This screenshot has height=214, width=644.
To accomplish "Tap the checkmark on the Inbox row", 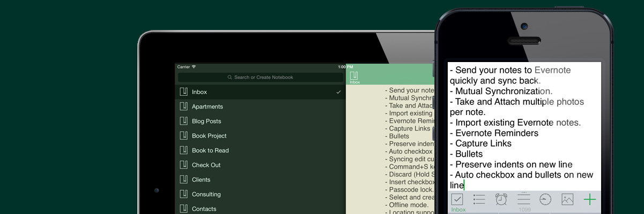I will (338, 92).
